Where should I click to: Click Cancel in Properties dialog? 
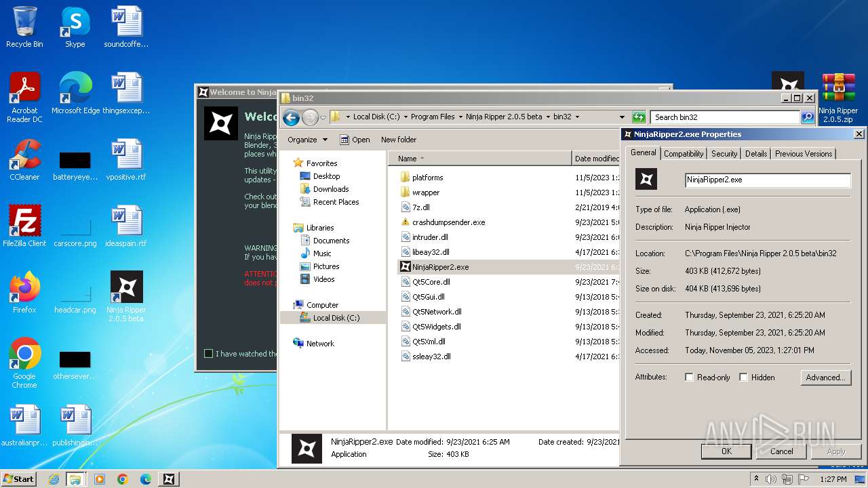pyautogui.click(x=781, y=451)
